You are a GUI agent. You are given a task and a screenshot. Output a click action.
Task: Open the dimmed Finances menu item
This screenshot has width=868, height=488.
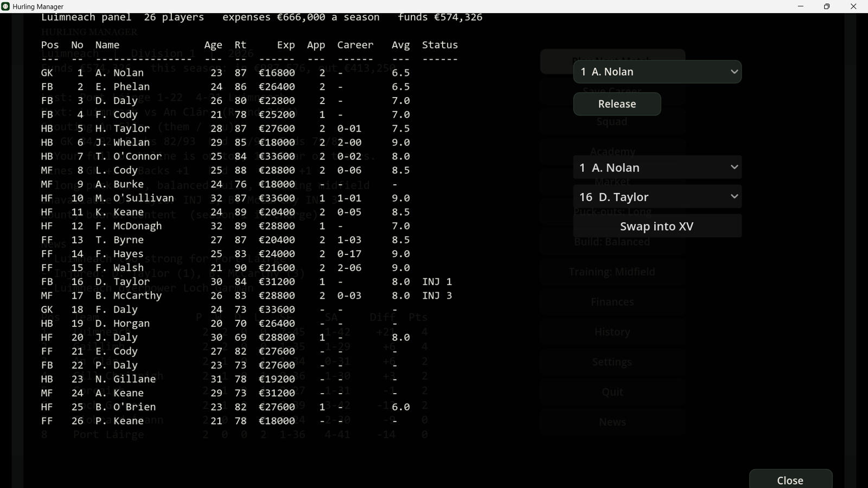point(612,302)
